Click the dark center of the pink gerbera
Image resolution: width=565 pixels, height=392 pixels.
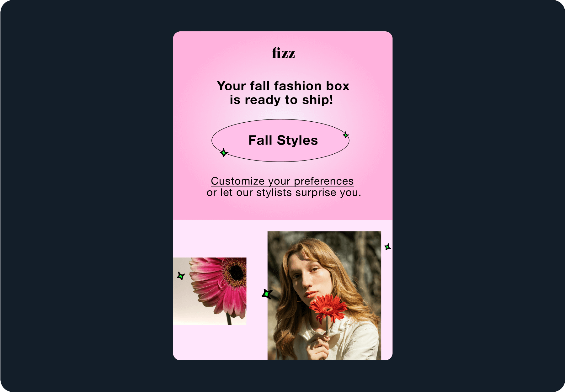pos(236,272)
